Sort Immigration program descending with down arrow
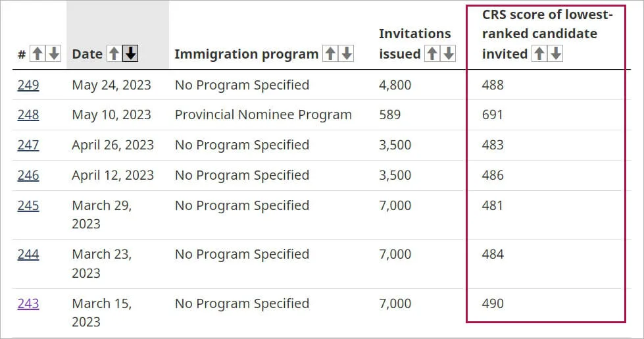 coord(346,54)
